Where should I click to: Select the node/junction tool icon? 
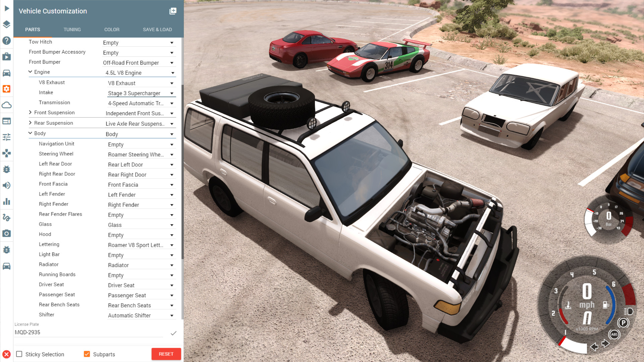point(7,153)
